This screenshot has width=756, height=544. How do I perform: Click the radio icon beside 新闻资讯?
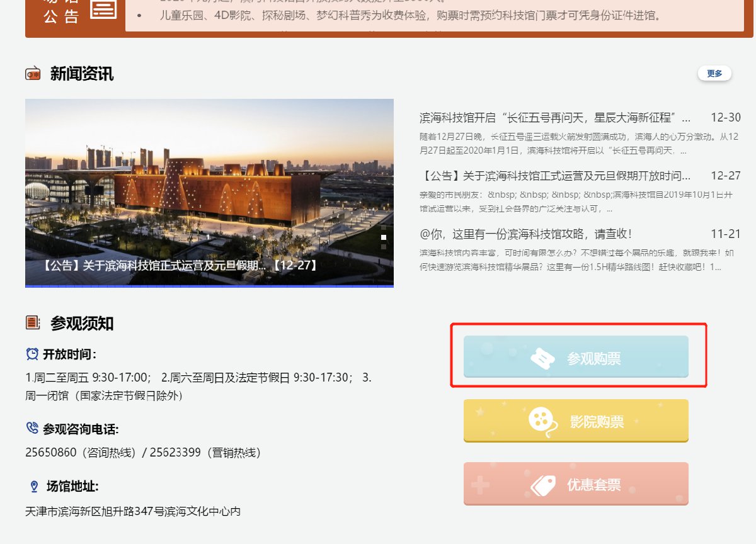click(33, 74)
